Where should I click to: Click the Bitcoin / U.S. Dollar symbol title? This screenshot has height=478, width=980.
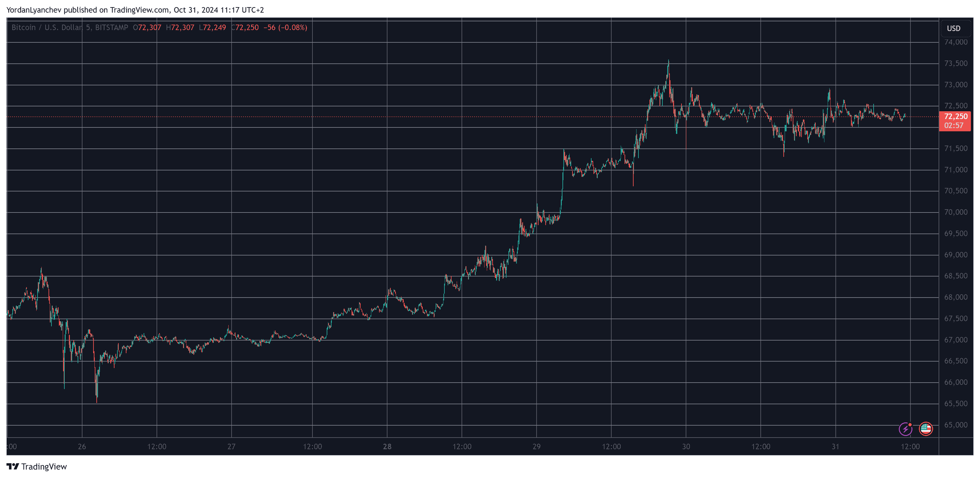(x=47, y=27)
